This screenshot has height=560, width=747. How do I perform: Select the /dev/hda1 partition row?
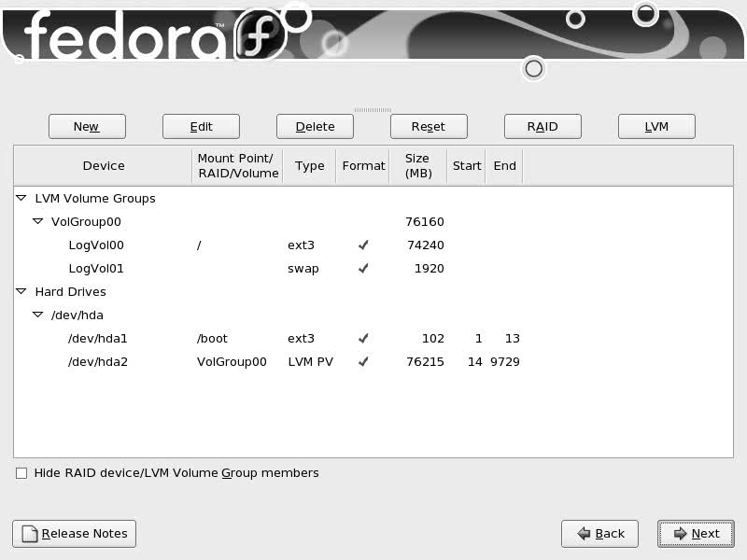pyautogui.click(x=373, y=338)
